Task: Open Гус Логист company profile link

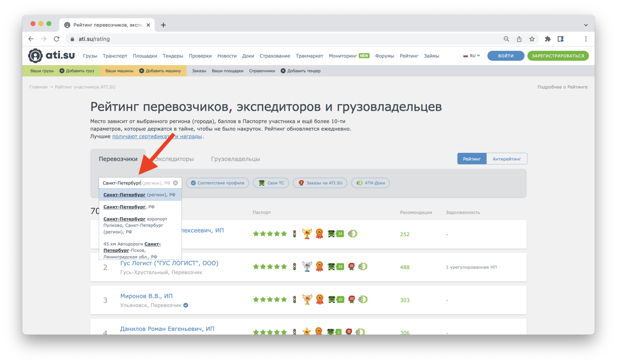Action: pos(169,263)
